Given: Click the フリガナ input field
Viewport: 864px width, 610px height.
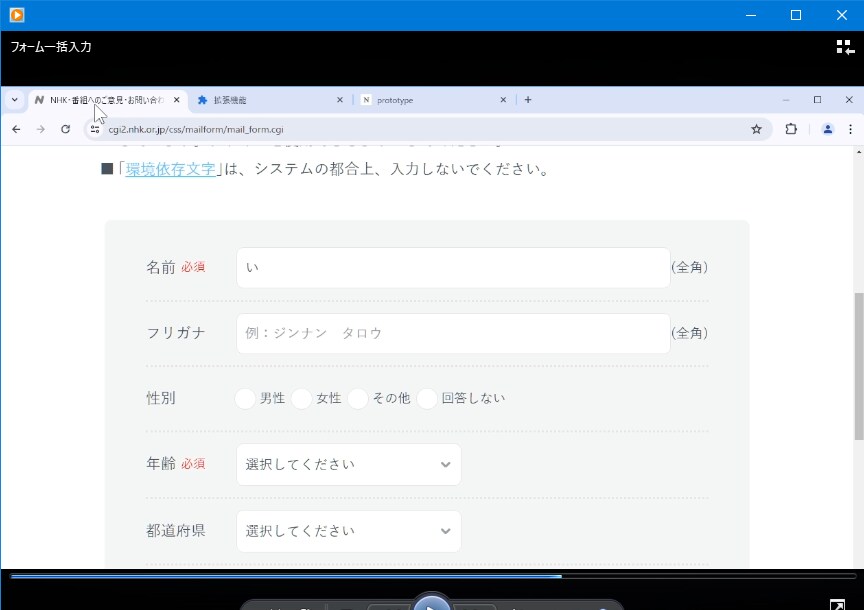Looking at the screenshot, I should pyautogui.click(x=453, y=333).
